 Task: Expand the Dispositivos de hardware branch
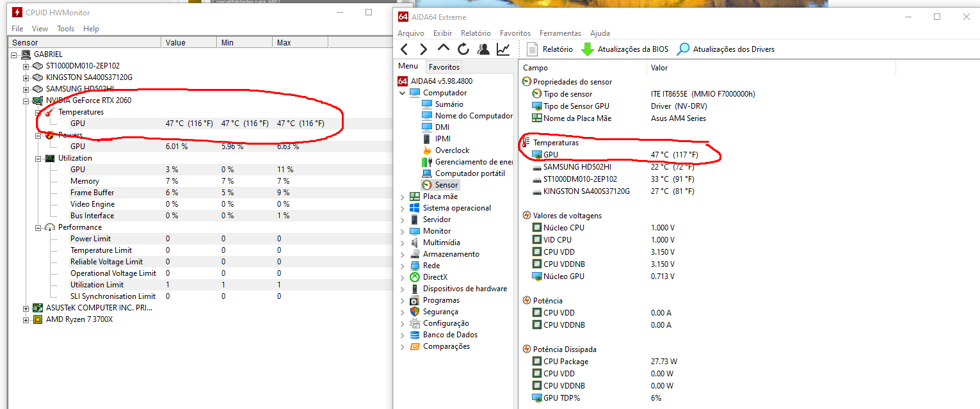(403, 289)
